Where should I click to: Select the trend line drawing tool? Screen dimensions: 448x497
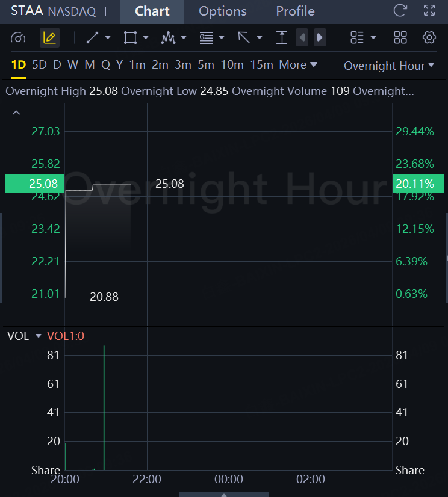pos(93,38)
